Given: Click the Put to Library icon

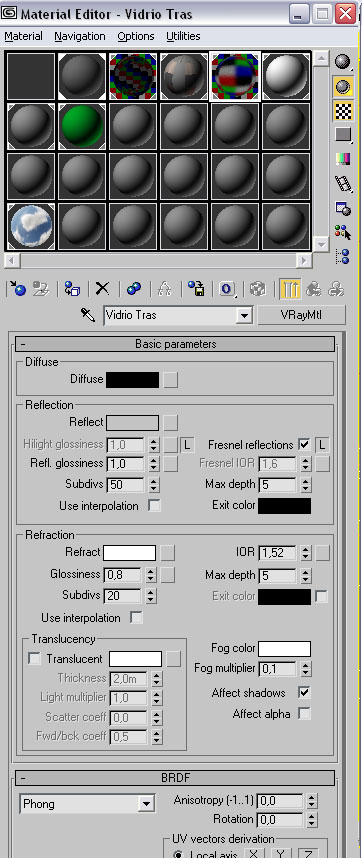Looking at the screenshot, I should 196,288.
